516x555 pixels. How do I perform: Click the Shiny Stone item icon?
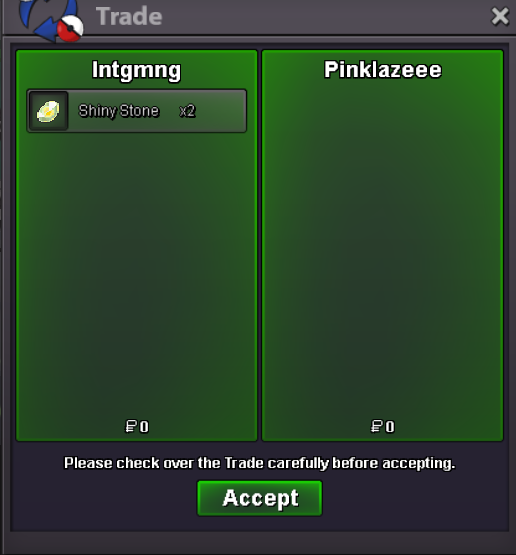(48, 111)
